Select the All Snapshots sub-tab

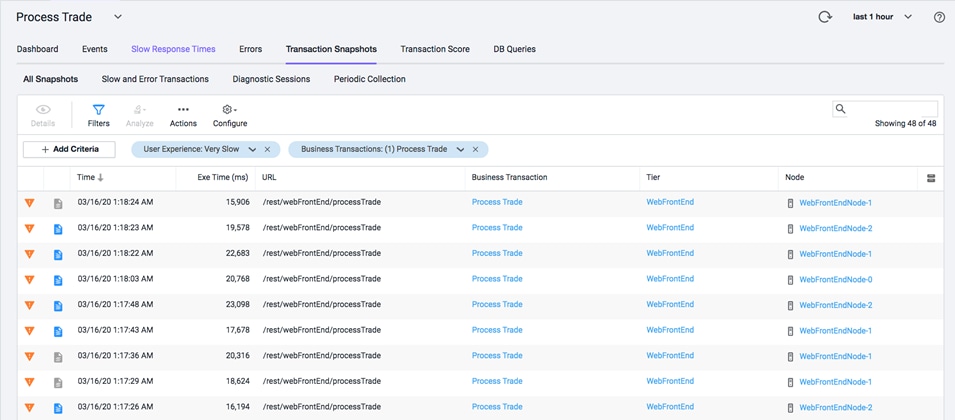[51, 79]
